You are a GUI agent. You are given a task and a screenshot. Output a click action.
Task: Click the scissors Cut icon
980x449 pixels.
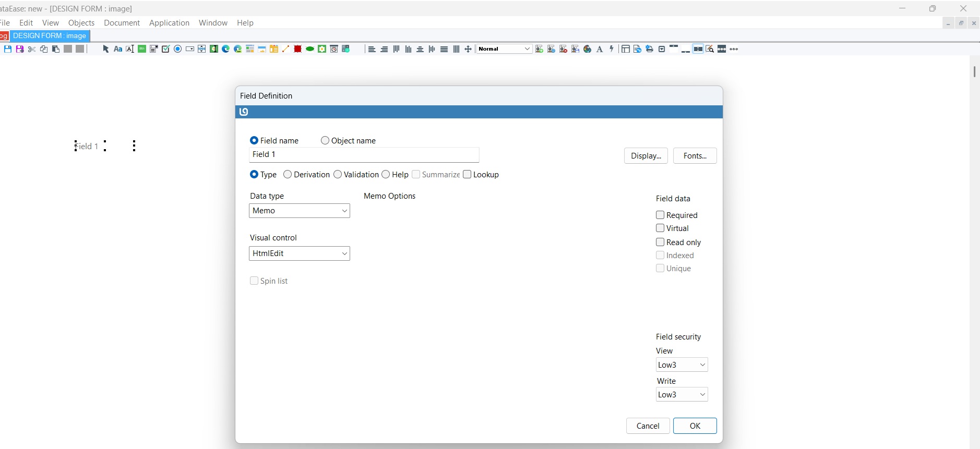pyautogui.click(x=32, y=49)
